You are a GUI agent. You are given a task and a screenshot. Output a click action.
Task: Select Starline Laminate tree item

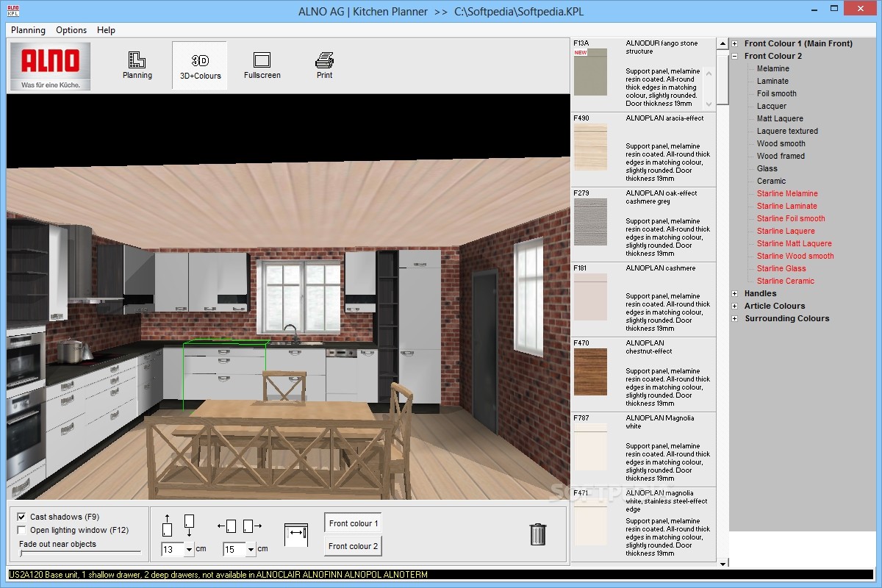tap(786, 206)
